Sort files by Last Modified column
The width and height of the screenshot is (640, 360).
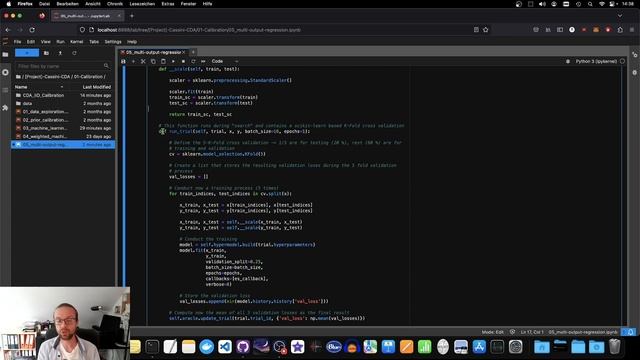(97, 87)
